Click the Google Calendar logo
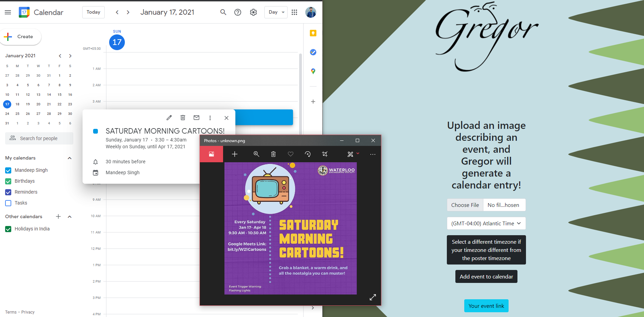The width and height of the screenshot is (644, 317). [24, 12]
